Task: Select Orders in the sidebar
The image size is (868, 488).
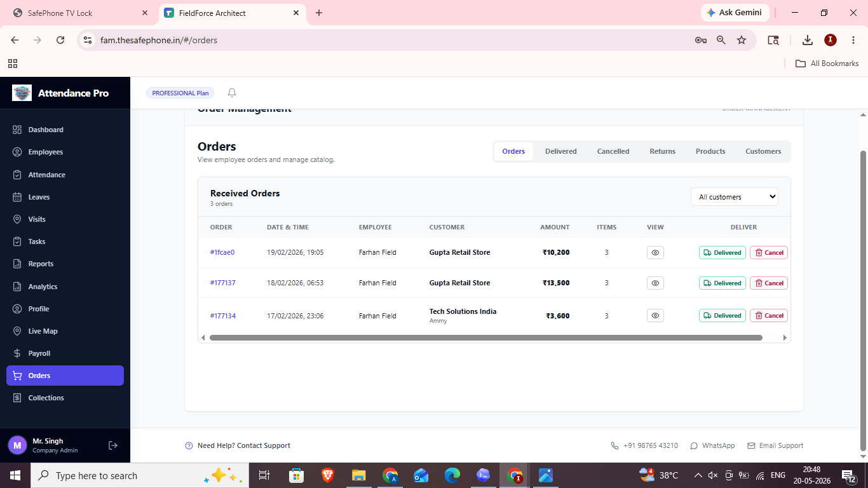Action: click(65, 376)
